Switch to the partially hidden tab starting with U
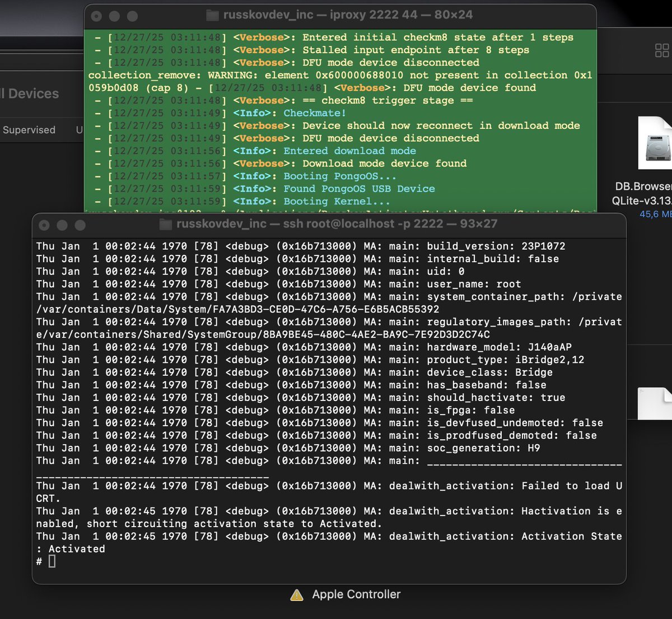The height and width of the screenshot is (619, 672). [79, 129]
